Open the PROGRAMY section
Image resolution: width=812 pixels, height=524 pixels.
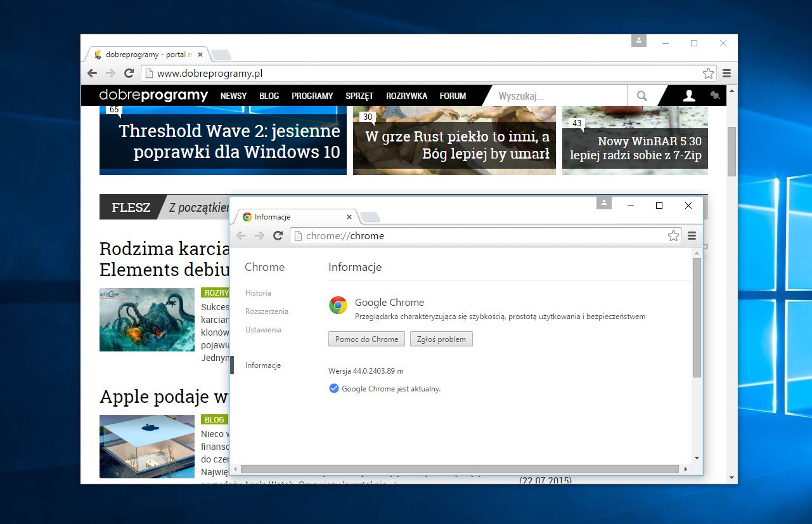[312, 96]
